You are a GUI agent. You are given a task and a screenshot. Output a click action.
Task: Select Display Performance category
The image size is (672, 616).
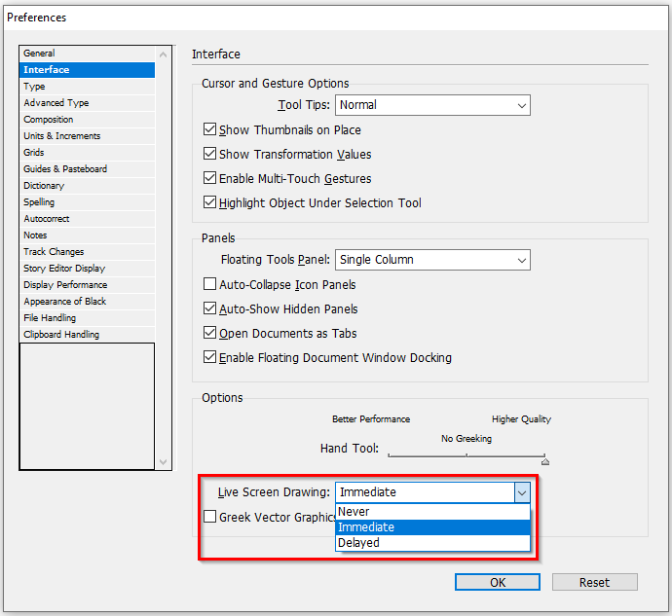[x=87, y=285]
